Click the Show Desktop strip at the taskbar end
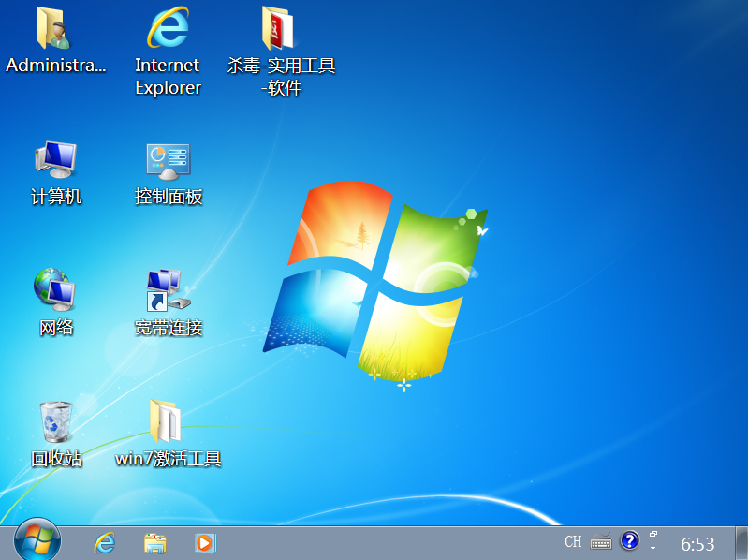The width and height of the screenshot is (748, 560). pyautogui.click(x=742, y=543)
